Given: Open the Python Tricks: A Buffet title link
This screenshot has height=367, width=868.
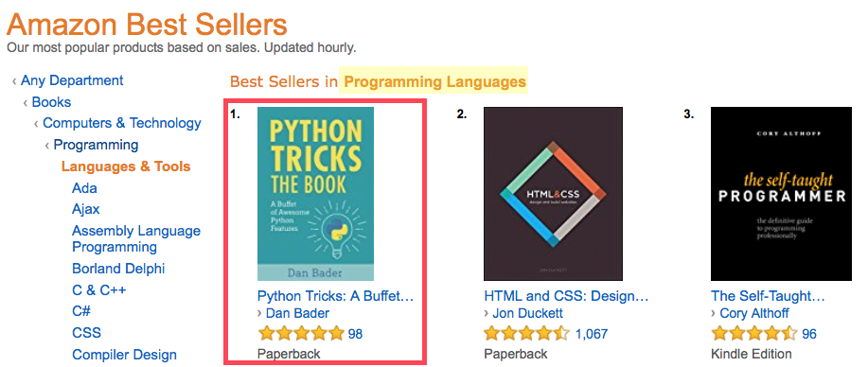Looking at the screenshot, I should (x=335, y=296).
